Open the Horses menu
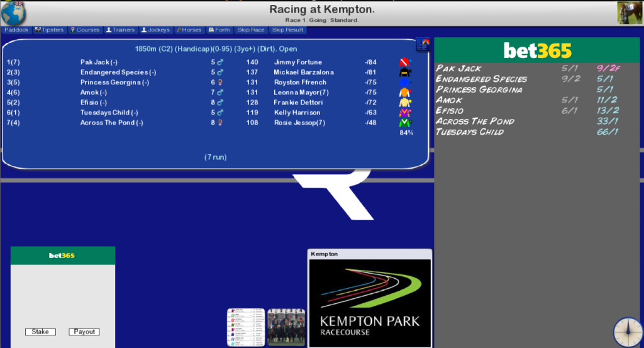The height and width of the screenshot is (348, 644). pyautogui.click(x=189, y=30)
